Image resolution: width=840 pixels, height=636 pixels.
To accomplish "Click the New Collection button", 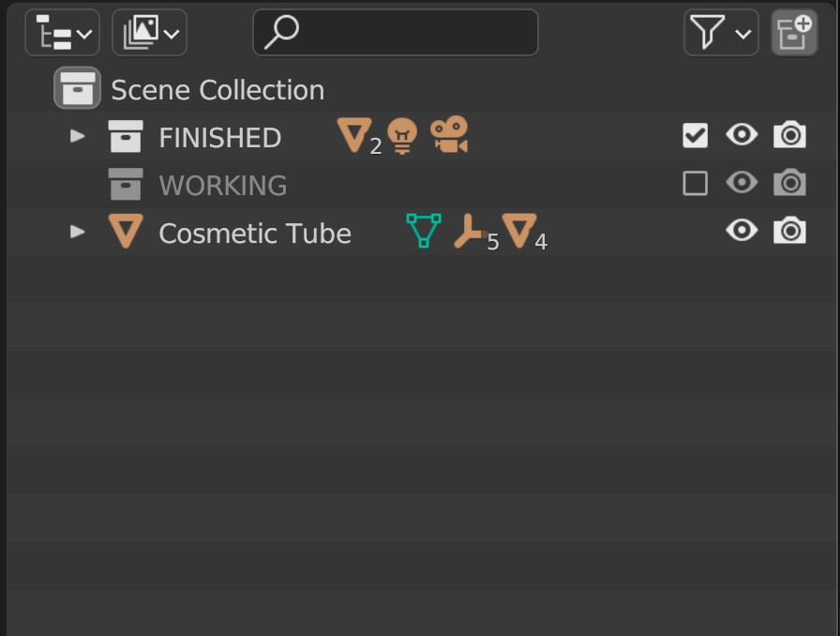I will [794, 33].
